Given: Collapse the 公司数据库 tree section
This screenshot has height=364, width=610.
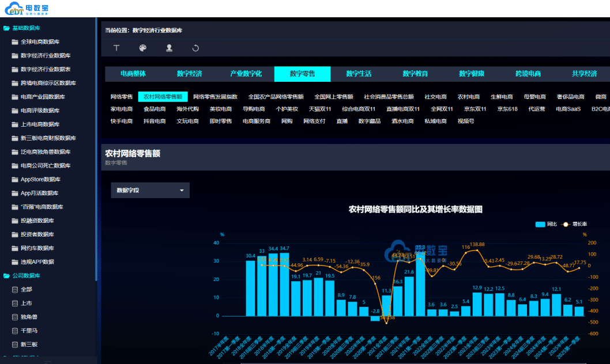Looking at the screenshot, I should point(6,275).
